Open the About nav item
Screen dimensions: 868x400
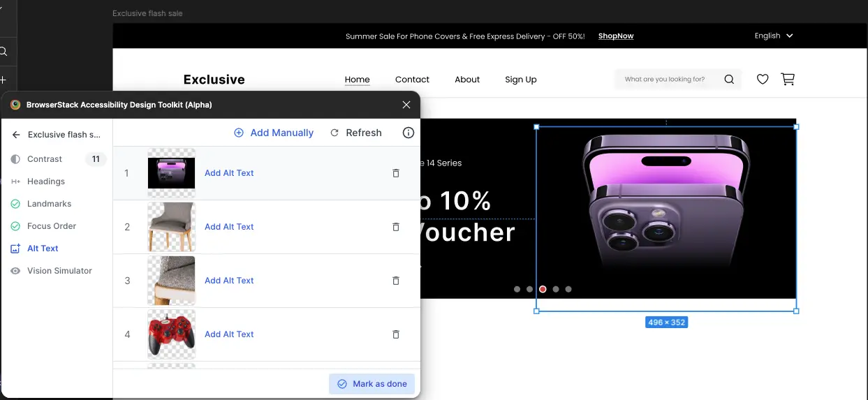click(467, 80)
